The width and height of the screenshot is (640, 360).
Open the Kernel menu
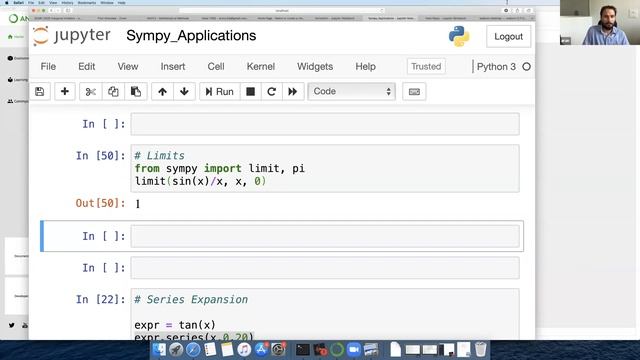coord(260,67)
